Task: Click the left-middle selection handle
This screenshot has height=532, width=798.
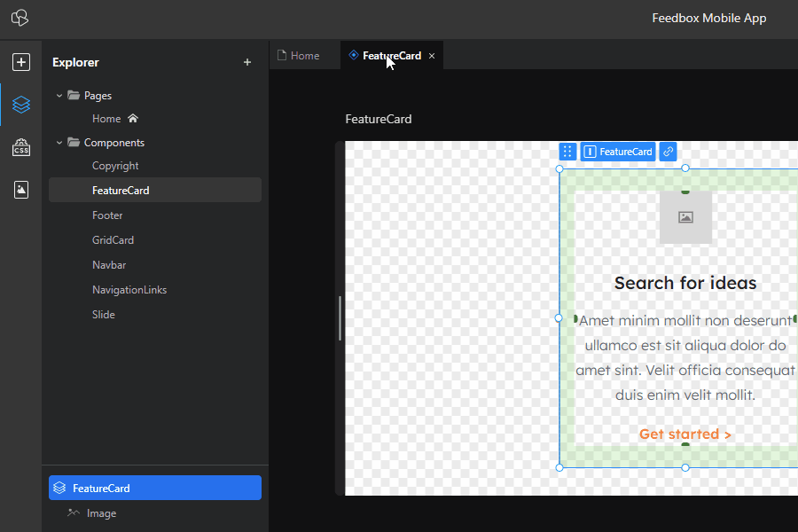Action: click(x=559, y=318)
